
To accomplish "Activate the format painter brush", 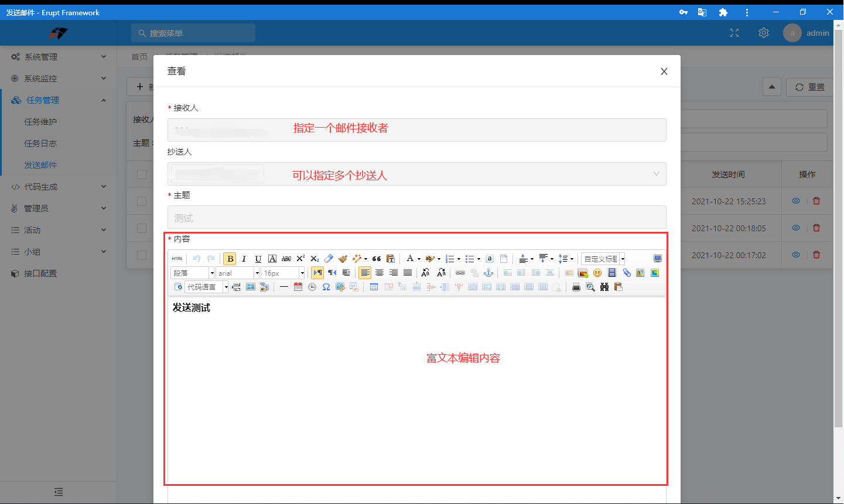I will [343, 259].
